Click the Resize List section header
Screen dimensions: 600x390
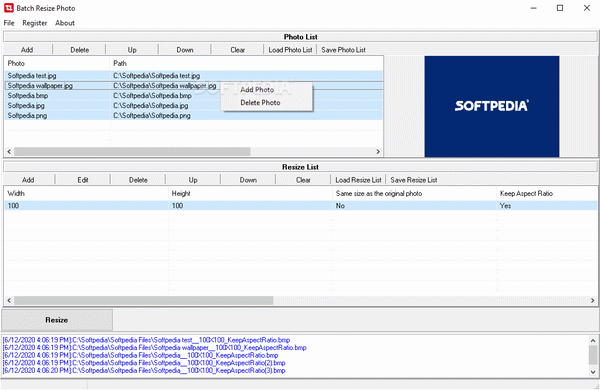coord(300,167)
